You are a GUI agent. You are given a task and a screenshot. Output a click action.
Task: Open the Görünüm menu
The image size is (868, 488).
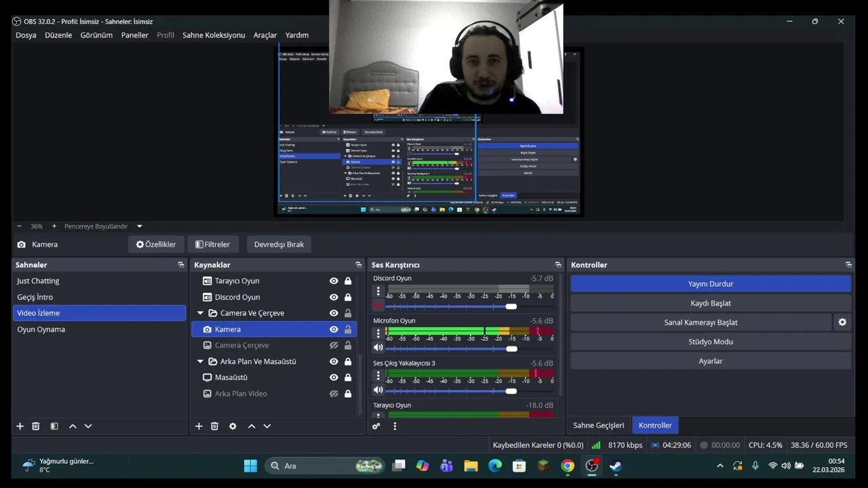96,35
